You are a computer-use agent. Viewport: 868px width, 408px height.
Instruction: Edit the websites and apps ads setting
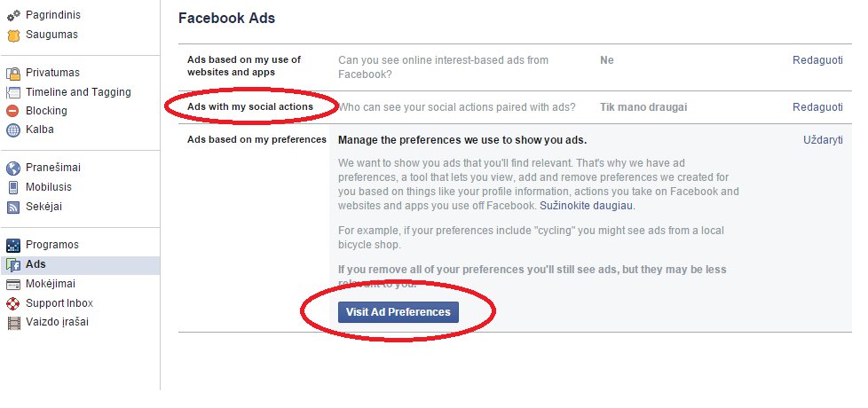817,60
